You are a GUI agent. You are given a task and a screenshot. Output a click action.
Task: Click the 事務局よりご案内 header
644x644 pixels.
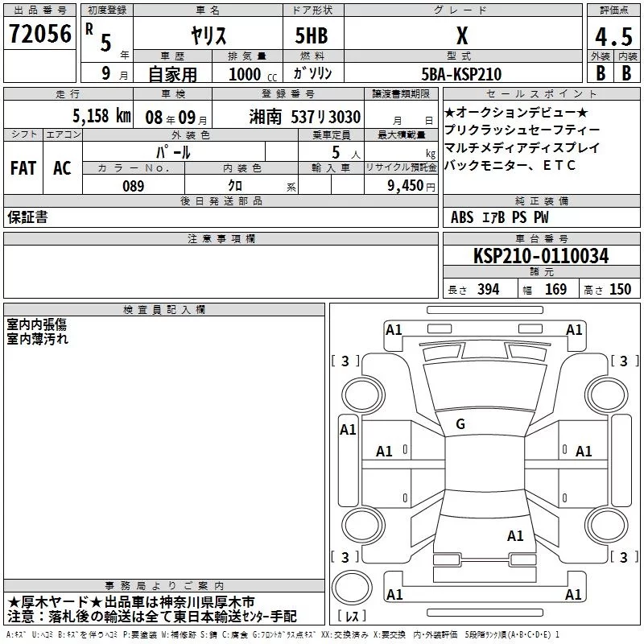pos(164,586)
